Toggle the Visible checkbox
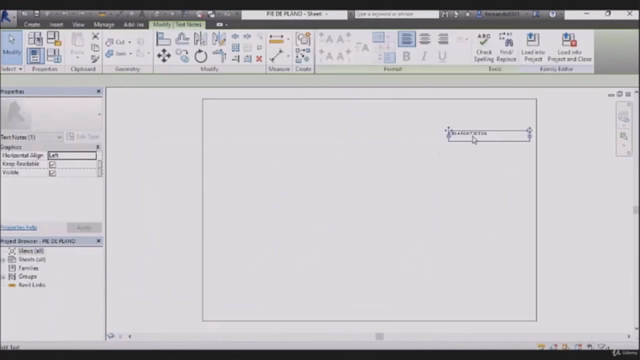The height and width of the screenshot is (360, 640). 52,173
